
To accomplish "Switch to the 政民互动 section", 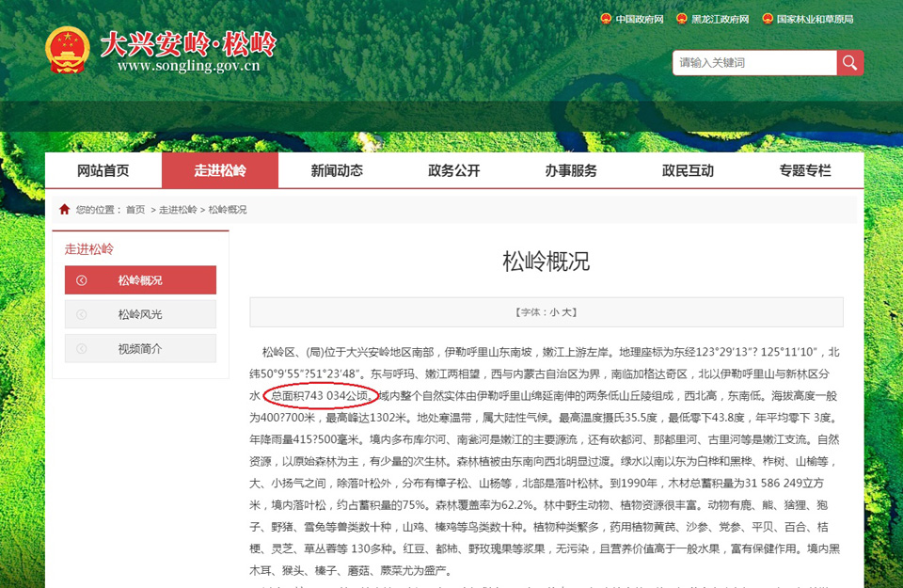I will 688,170.
